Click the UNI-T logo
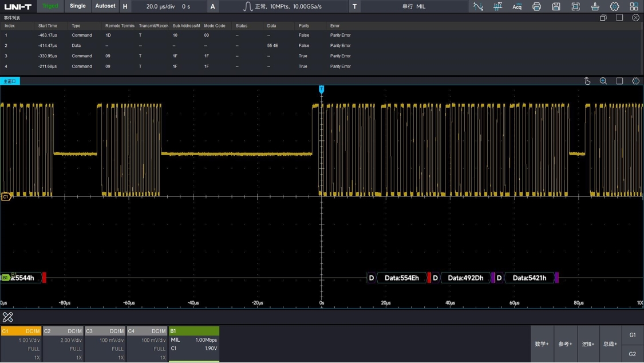Image resolution: width=644 pixels, height=363 pixels. [18, 6]
